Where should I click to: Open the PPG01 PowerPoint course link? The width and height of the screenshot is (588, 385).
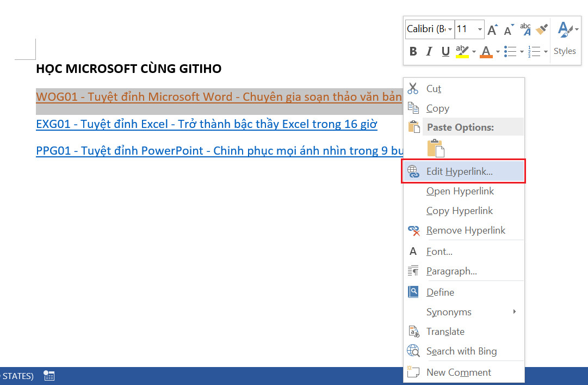219,150
